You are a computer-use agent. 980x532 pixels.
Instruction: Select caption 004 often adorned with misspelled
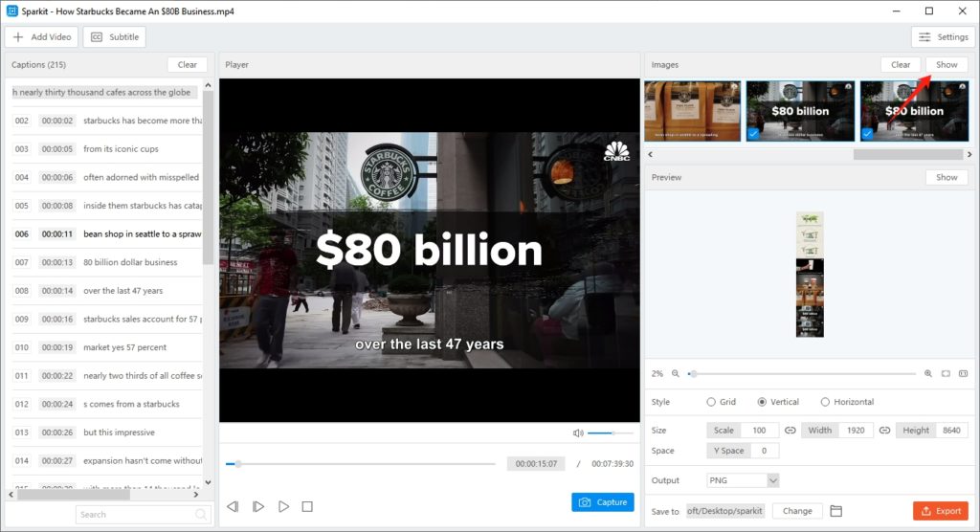[x=107, y=177]
